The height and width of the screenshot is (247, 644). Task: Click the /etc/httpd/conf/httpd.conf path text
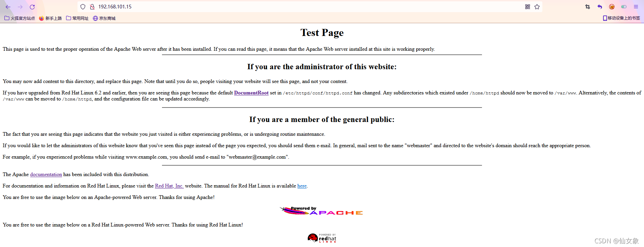coord(318,93)
